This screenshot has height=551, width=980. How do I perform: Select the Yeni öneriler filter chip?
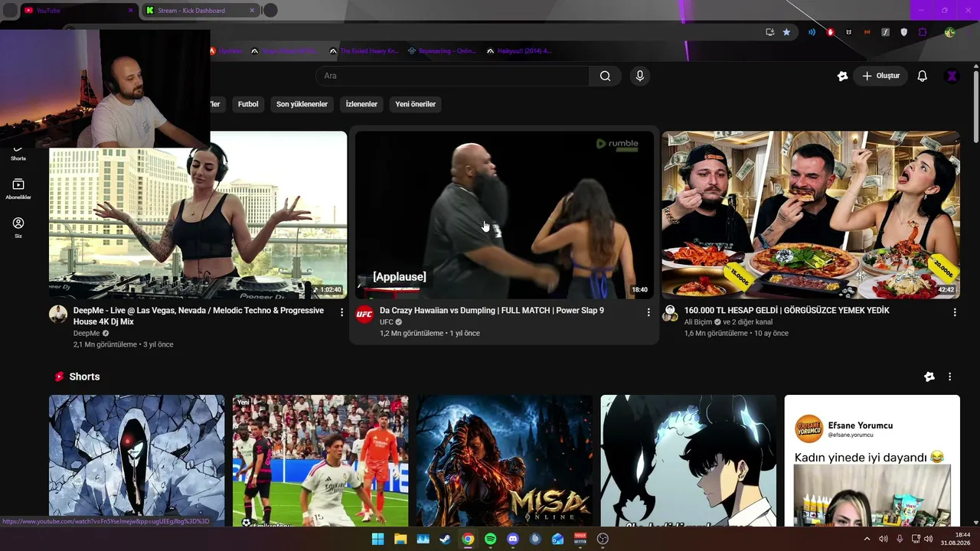click(x=416, y=104)
